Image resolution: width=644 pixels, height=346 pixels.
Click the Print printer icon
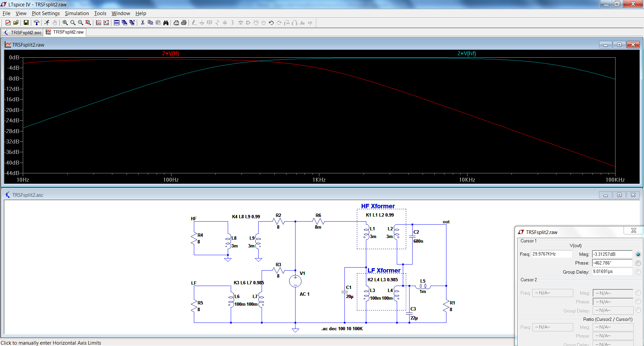tap(184, 23)
